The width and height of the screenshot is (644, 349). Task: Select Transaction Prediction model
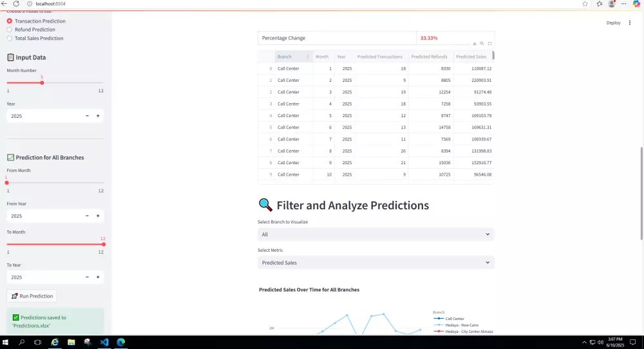coord(35,21)
